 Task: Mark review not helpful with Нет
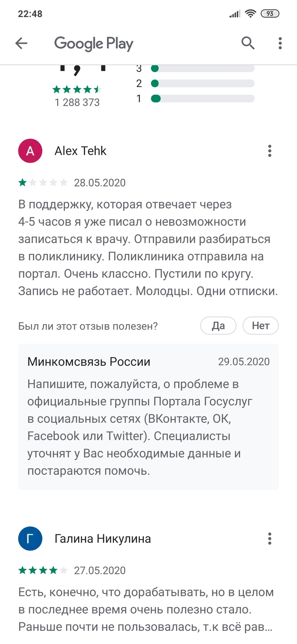(261, 326)
